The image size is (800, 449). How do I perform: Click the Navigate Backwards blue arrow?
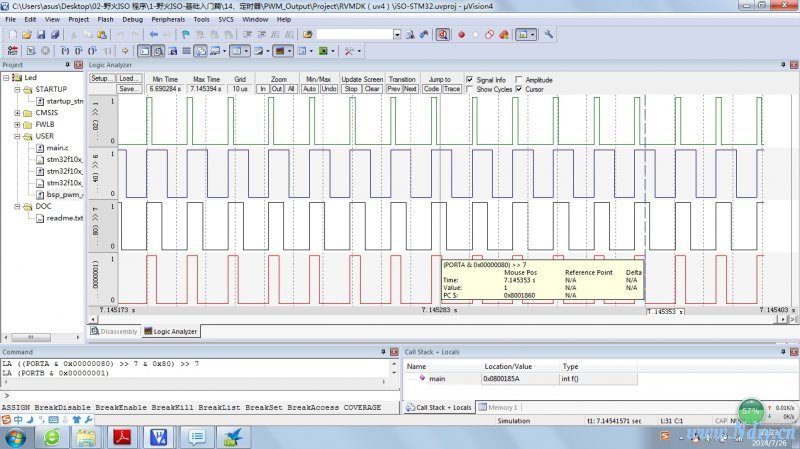point(154,34)
